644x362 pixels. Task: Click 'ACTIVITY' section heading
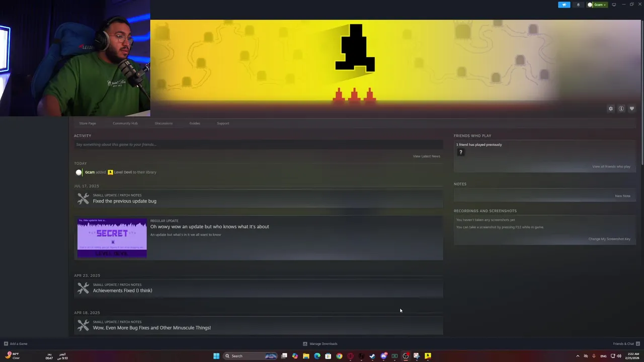[x=83, y=136]
